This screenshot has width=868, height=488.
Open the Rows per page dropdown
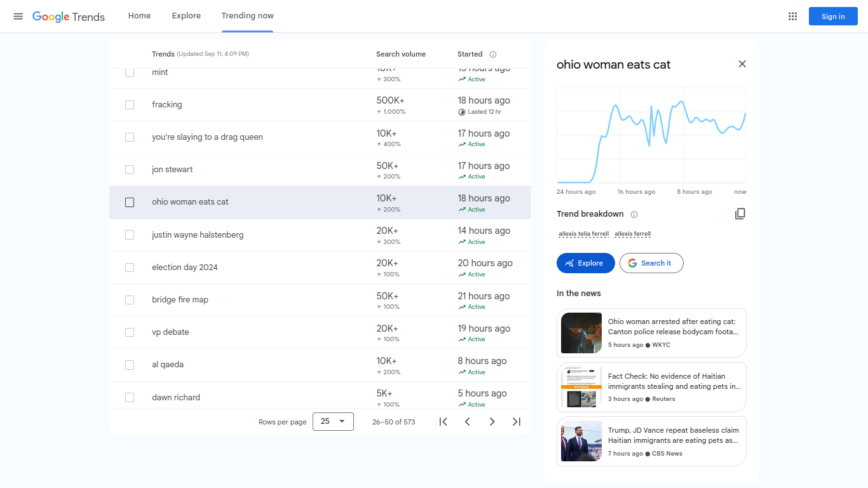tap(333, 421)
